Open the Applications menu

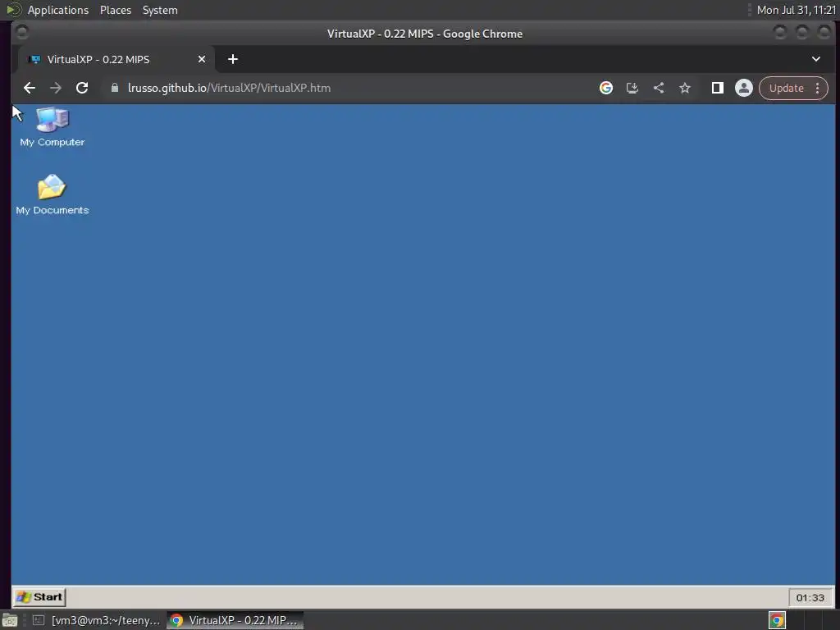click(58, 10)
